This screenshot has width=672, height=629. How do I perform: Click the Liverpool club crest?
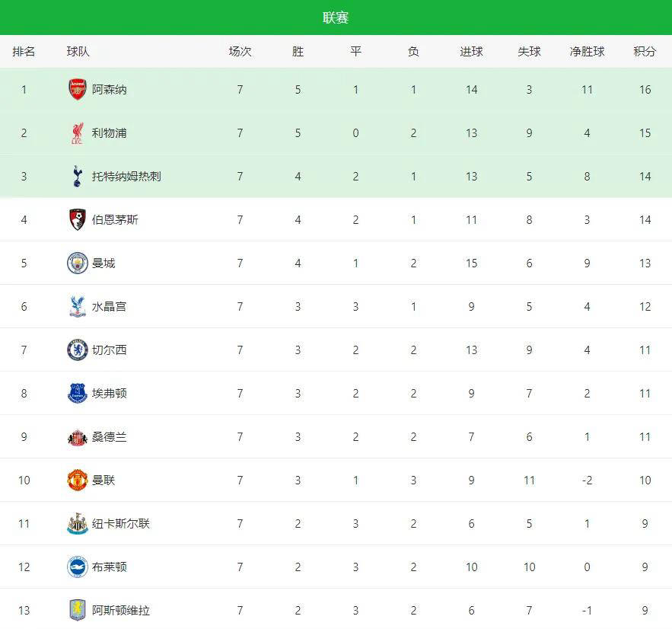click(78, 133)
